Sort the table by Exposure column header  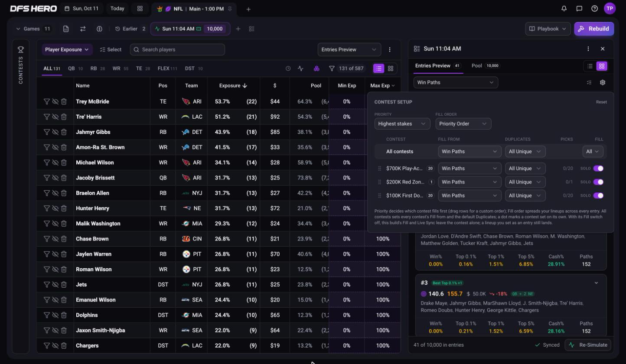click(233, 85)
